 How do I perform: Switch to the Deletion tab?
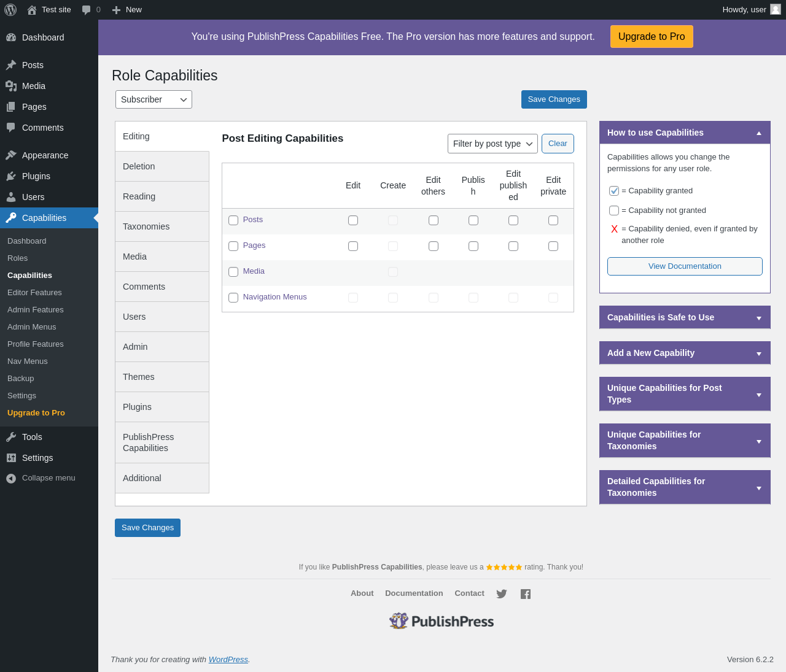pos(162,166)
